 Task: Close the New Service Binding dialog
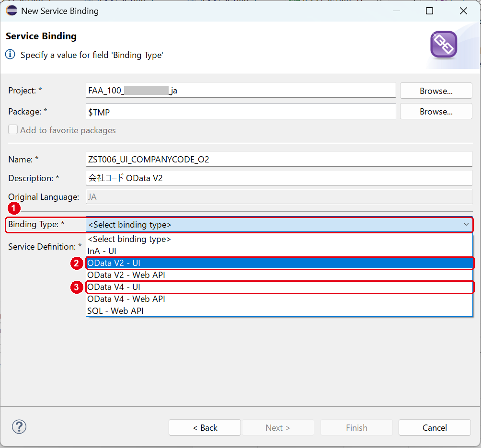463,11
